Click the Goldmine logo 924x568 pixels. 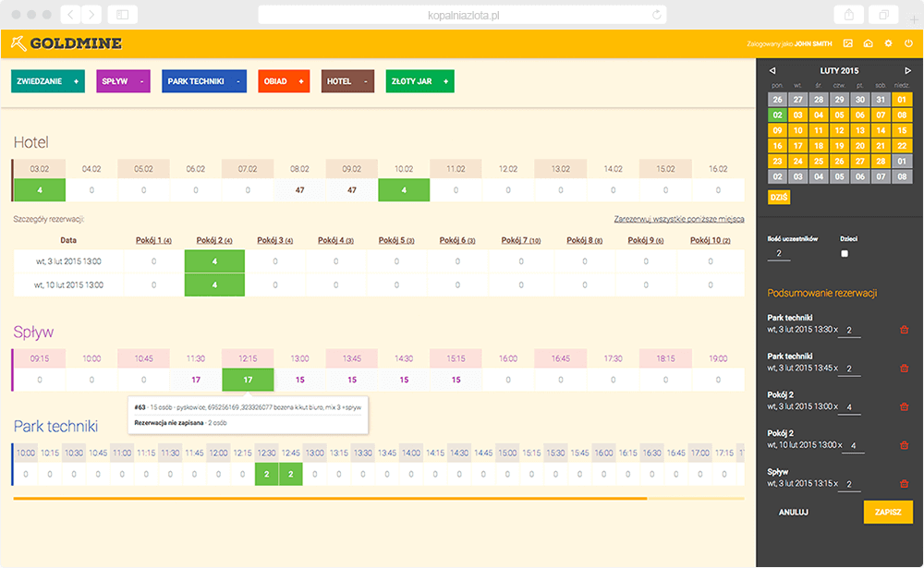66,43
